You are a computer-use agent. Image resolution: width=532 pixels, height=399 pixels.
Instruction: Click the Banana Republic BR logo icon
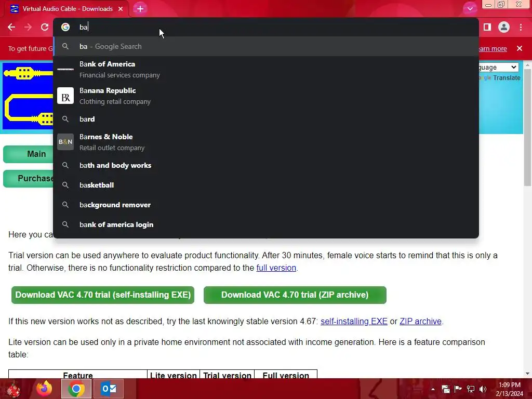tap(65, 96)
